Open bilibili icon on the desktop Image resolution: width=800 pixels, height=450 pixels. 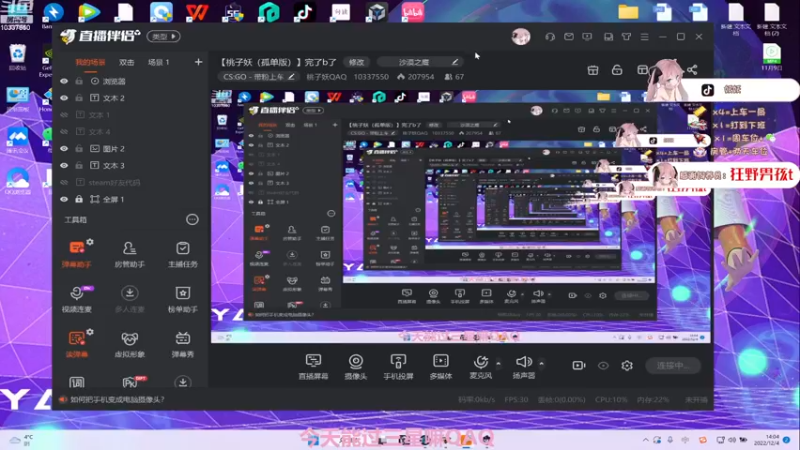[x=412, y=12]
